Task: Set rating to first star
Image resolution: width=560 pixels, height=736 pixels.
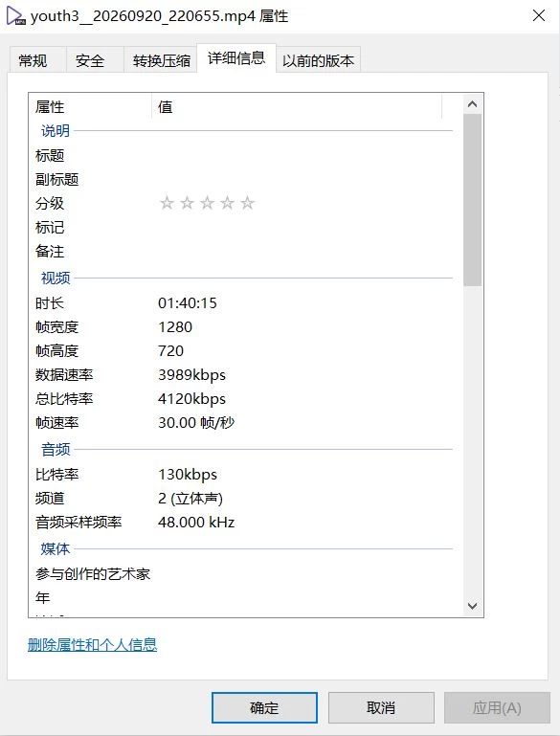Action: [x=167, y=203]
